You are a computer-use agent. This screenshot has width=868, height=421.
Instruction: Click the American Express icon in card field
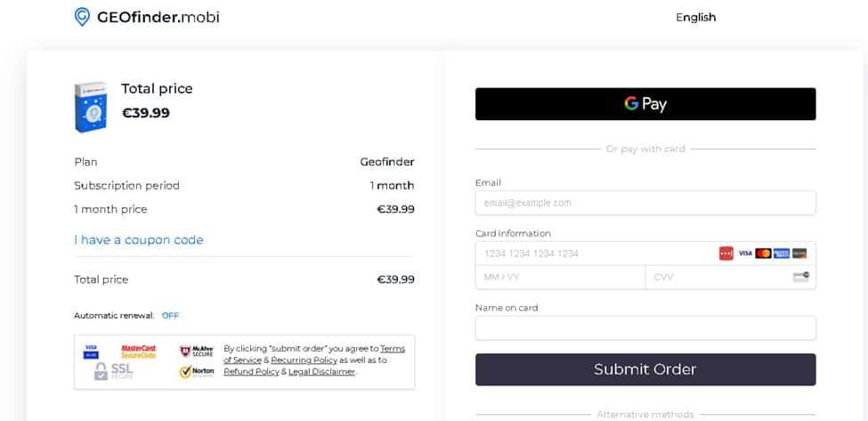[782, 254]
